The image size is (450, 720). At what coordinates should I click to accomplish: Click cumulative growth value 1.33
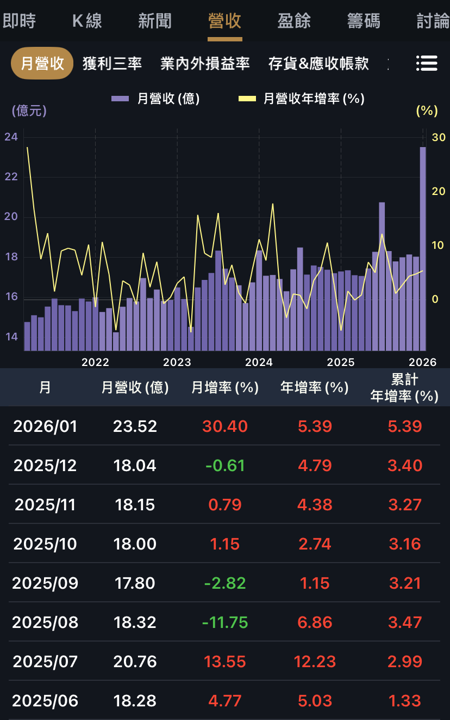coord(405,701)
